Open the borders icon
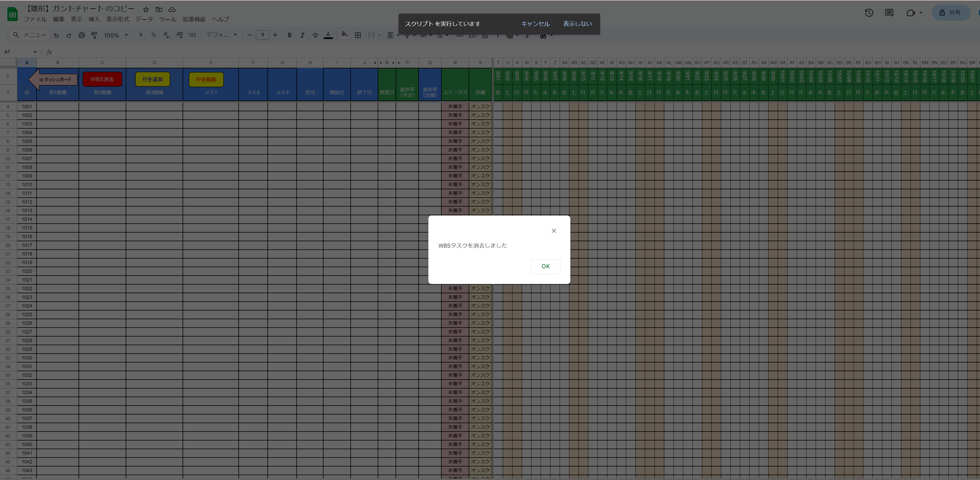This screenshot has width=980, height=480. pyautogui.click(x=358, y=35)
